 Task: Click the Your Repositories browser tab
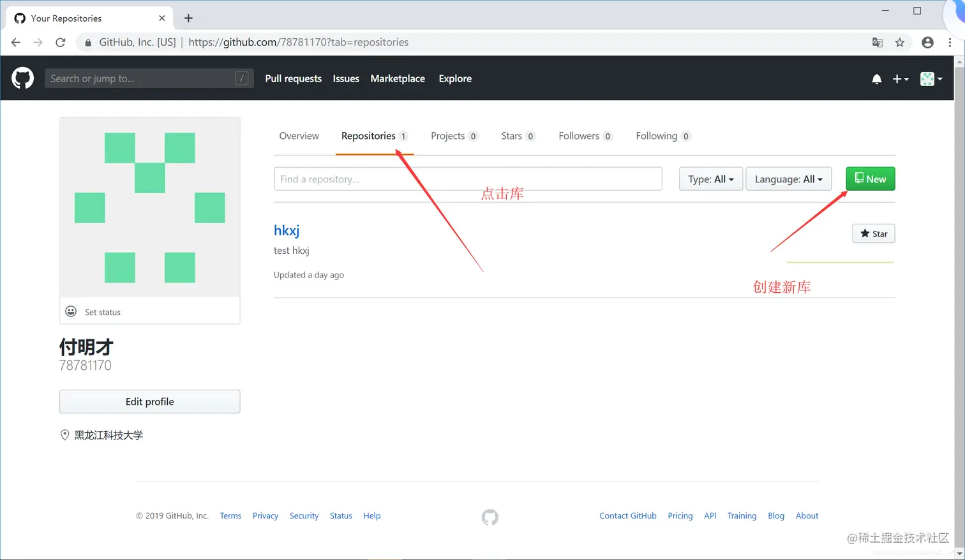pyautogui.click(x=89, y=18)
